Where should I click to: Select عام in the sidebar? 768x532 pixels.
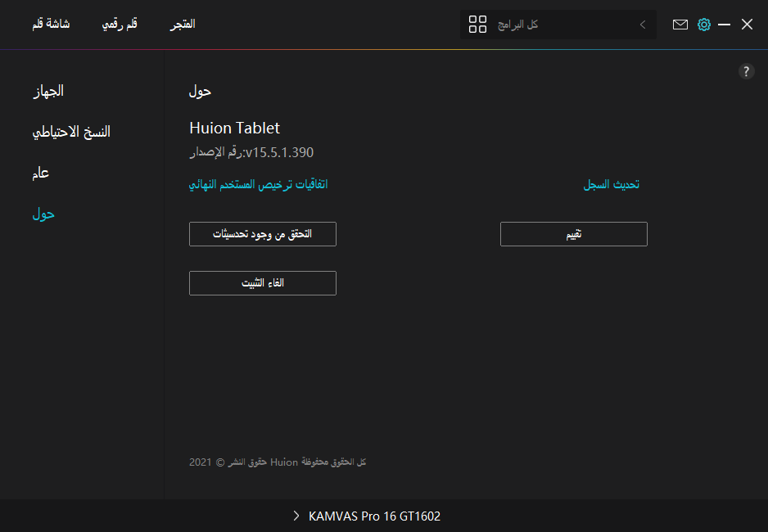click(41, 174)
